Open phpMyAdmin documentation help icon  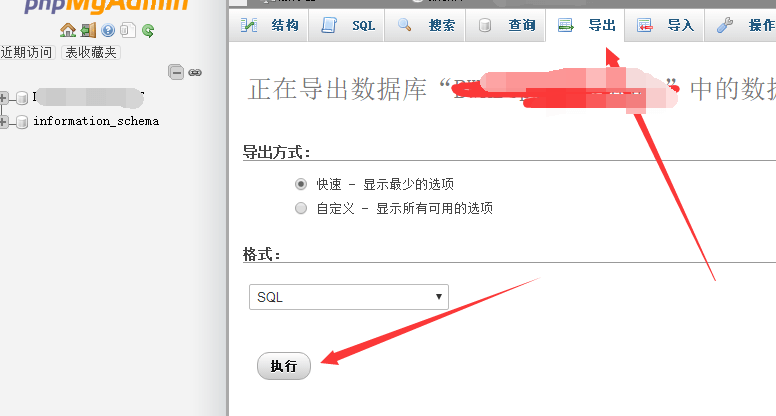pyautogui.click(x=108, y=30)
